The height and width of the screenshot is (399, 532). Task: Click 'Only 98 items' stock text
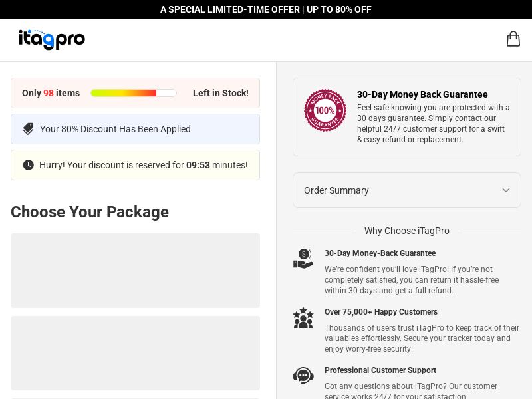pyautogui.click(x=51, y=93)
